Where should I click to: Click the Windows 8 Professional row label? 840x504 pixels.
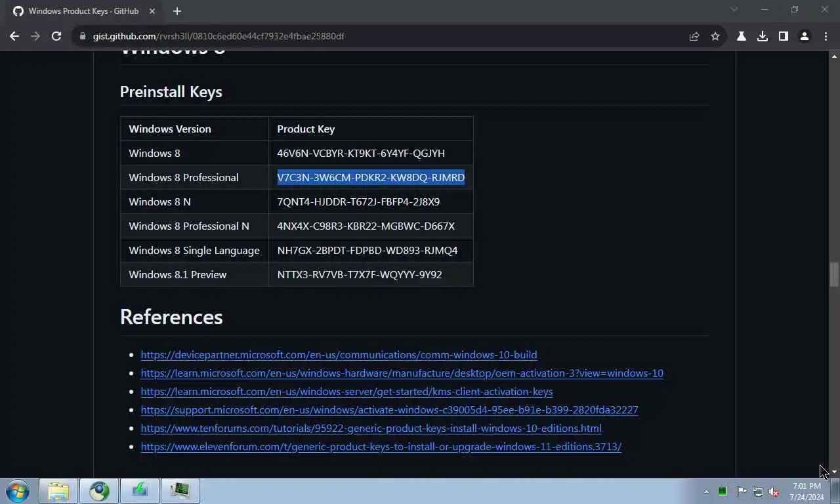[184, 177]
